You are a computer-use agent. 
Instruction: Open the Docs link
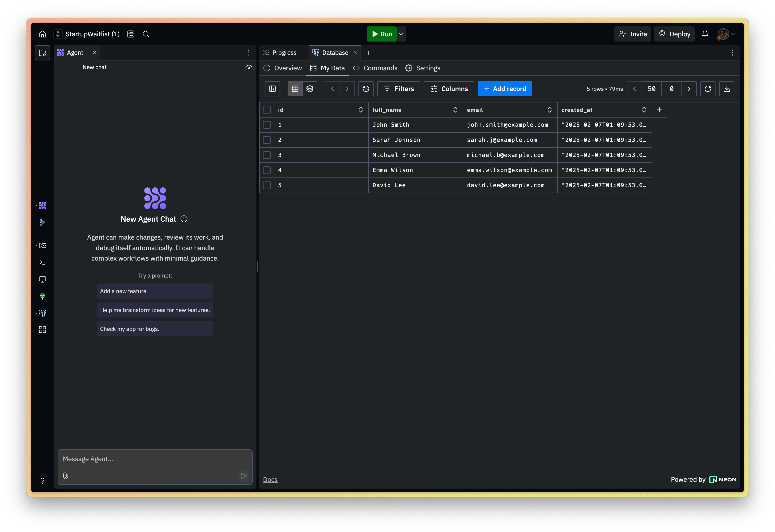270,479
